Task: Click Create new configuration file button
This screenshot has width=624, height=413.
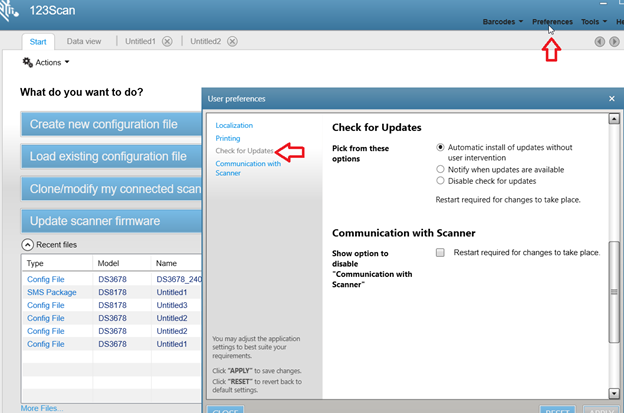Action: point(104,124)
